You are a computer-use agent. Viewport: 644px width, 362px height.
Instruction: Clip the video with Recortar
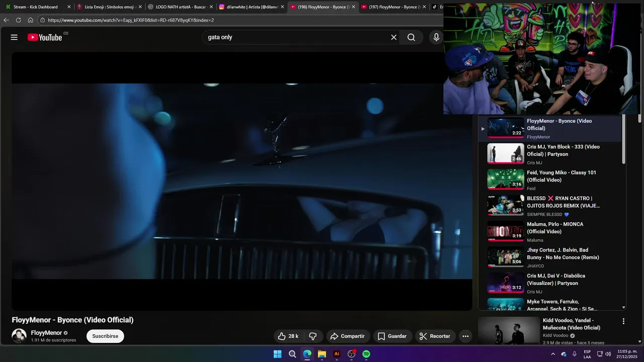click(435, 336)
